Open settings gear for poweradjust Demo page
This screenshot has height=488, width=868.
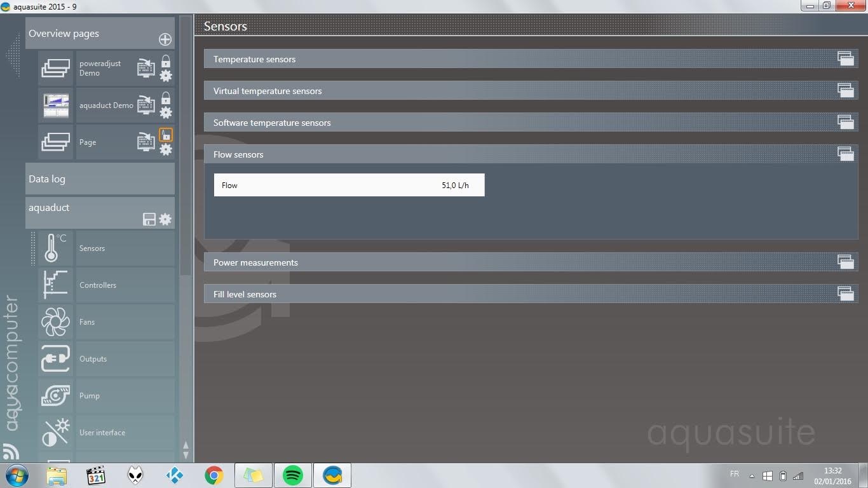pyautogui.click(x=166, y=76)
